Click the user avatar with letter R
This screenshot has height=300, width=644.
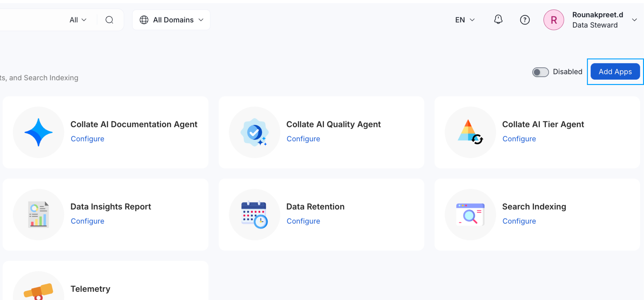pyautogui.click(x=554, y=20)
